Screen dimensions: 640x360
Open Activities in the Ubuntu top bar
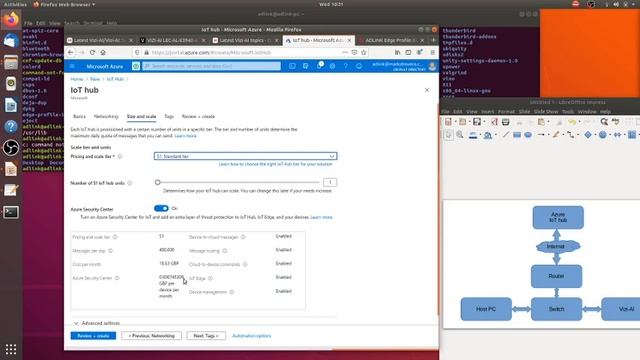(15, 4)
